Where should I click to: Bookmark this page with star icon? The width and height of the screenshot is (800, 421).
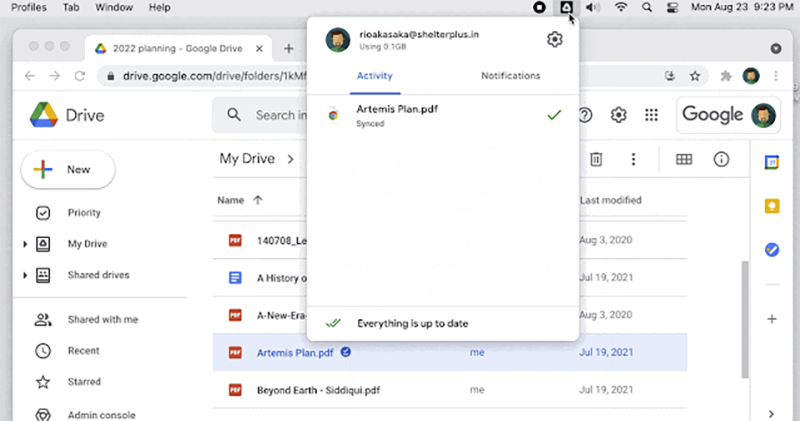point(695,76)
